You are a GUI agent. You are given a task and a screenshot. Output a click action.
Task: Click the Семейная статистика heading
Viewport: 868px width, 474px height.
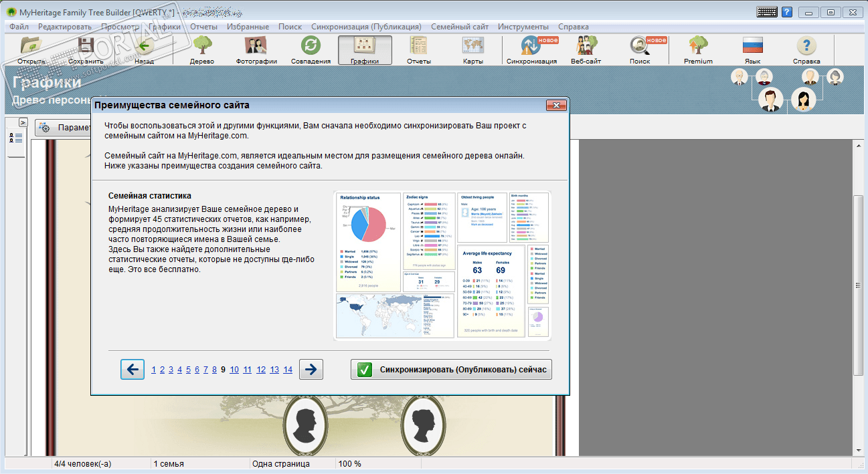(x=150, y=196)
